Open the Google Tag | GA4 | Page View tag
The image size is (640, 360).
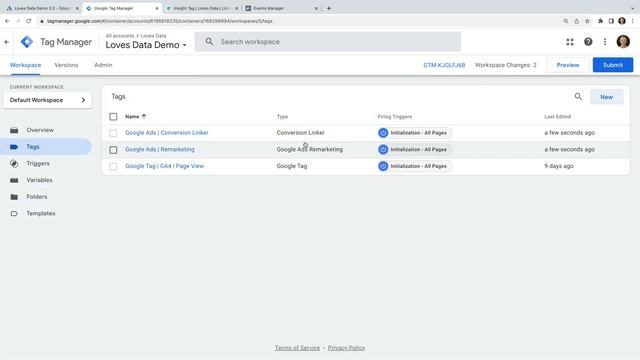pos(164,166)
